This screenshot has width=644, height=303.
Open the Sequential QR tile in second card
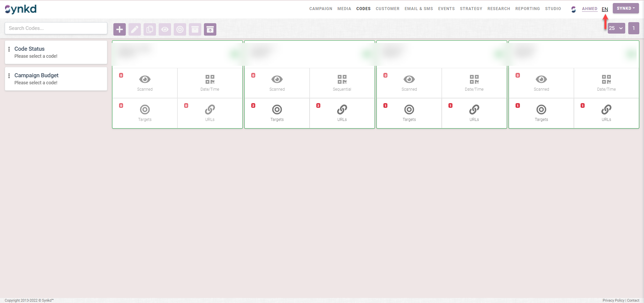pos(342,83)
